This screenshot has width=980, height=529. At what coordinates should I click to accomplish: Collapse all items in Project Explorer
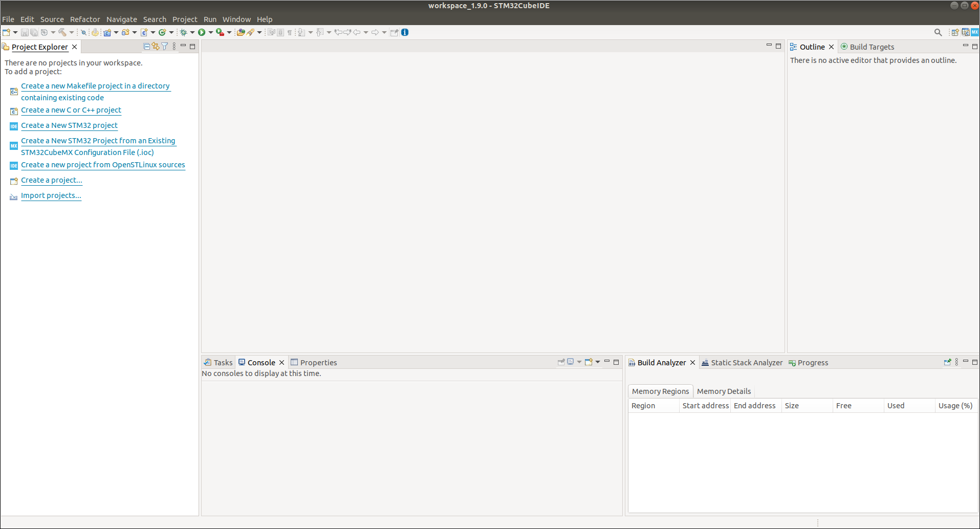[x=147, y=47]
